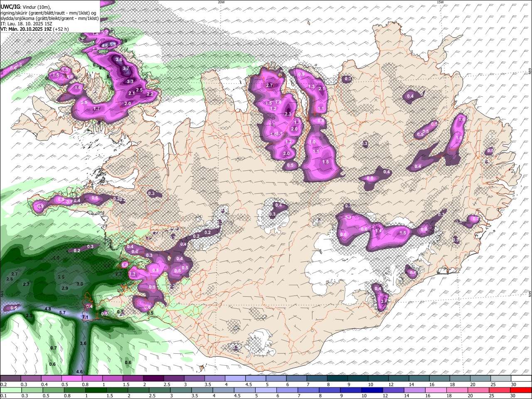
Task: Click the 2.8 rain value near left edge
Action: [x=10, y=279]
